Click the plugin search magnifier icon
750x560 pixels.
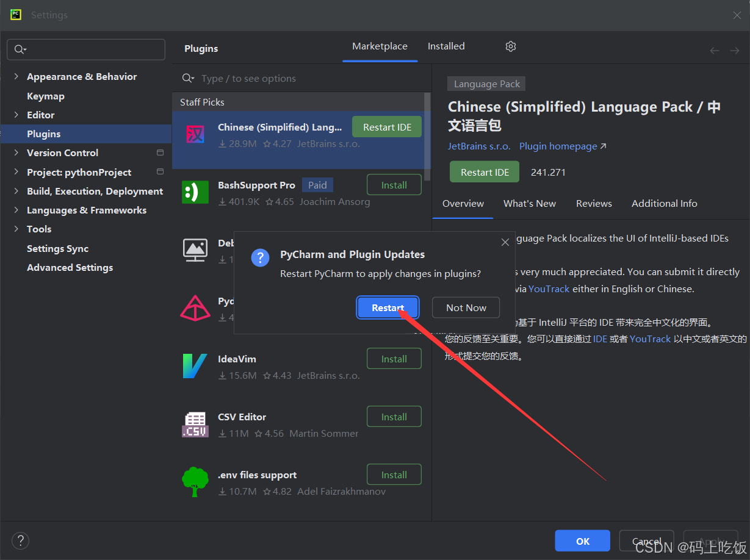(x=188, y=79)
